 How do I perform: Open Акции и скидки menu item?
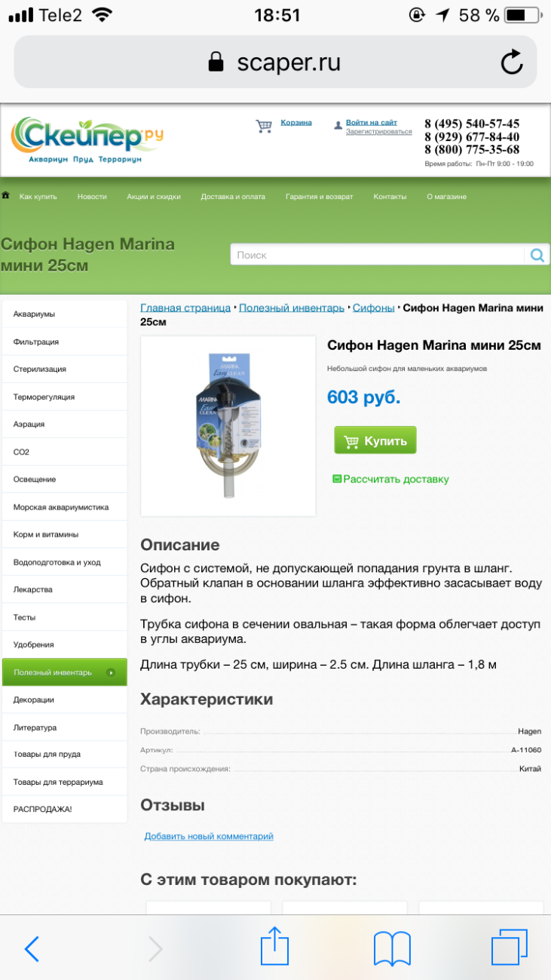click(154, 197)
